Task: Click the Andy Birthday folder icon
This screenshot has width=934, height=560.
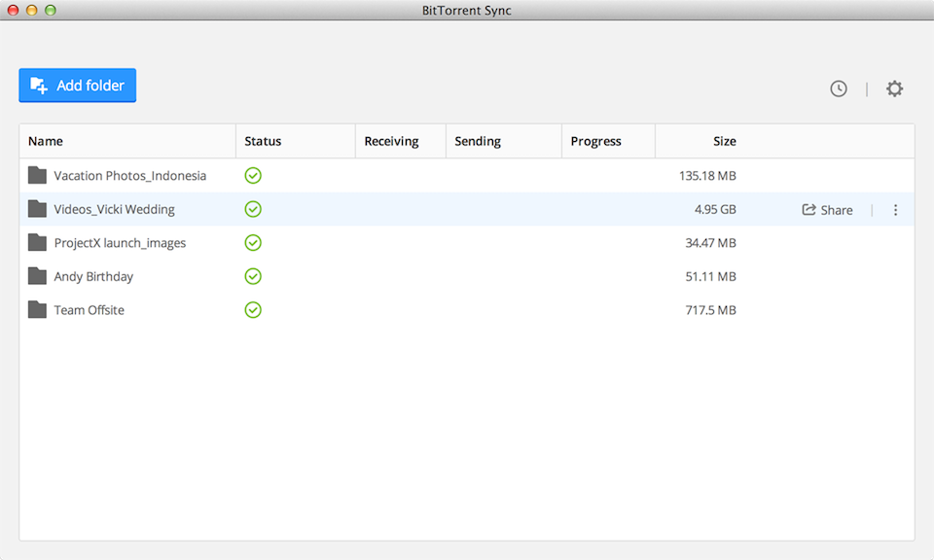Action: pos(37,276)
